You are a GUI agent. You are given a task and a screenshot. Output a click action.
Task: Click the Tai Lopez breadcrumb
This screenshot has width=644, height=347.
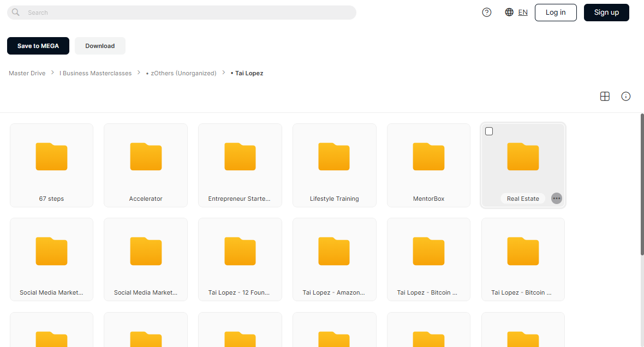[x=247, y=73]
